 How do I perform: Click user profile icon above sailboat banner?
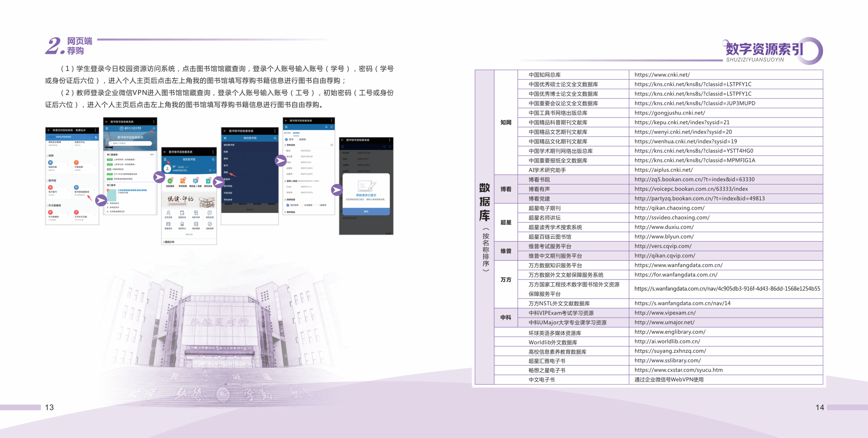tap(153, 128)
